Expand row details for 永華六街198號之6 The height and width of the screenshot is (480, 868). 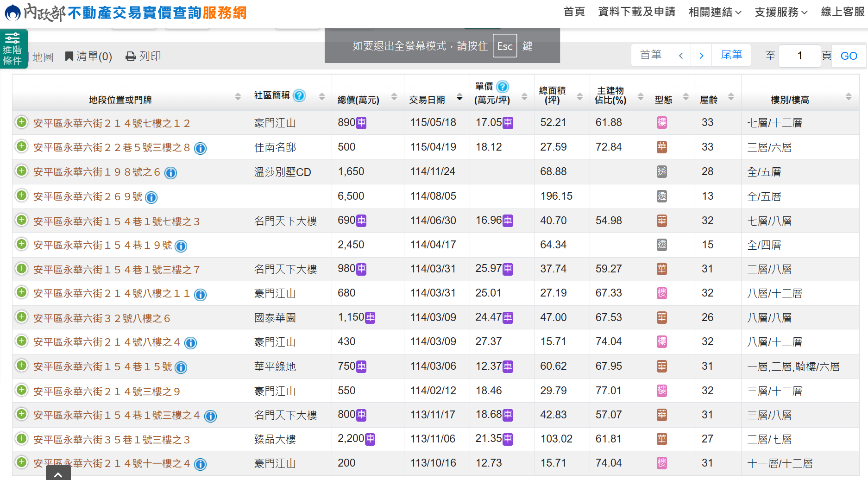pos(21,171)
